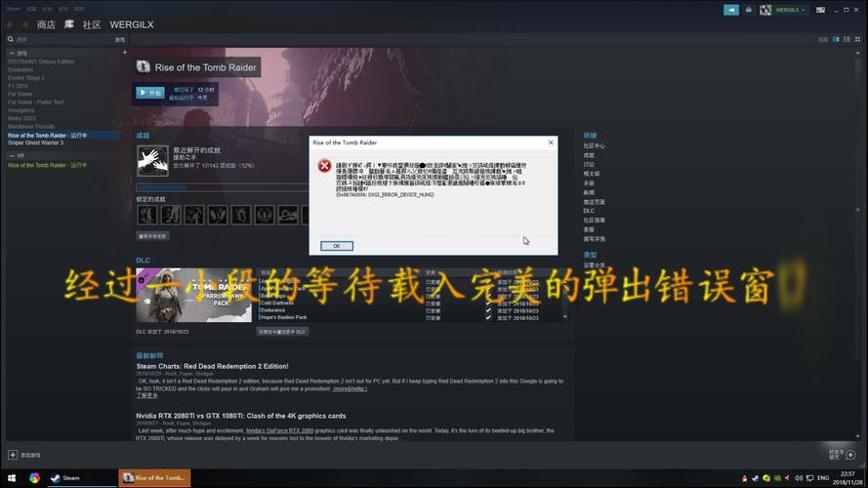Screen dimensions: 868x488
Task: Open the 商店 store tab
Action: pos(46,25)
